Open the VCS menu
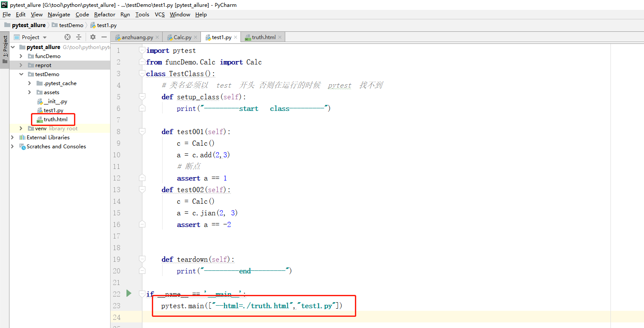Screen dimensions: 644x328 click(160, 14)
